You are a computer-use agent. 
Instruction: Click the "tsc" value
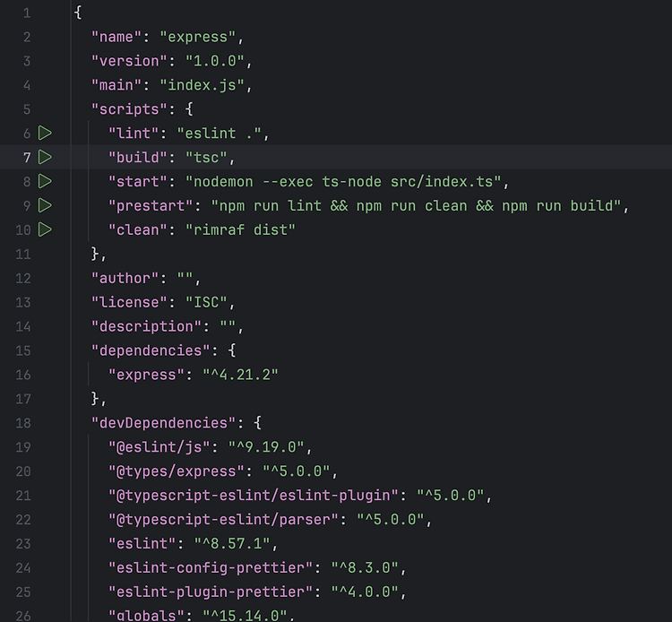pyautogui.click(x=206, y=158)
